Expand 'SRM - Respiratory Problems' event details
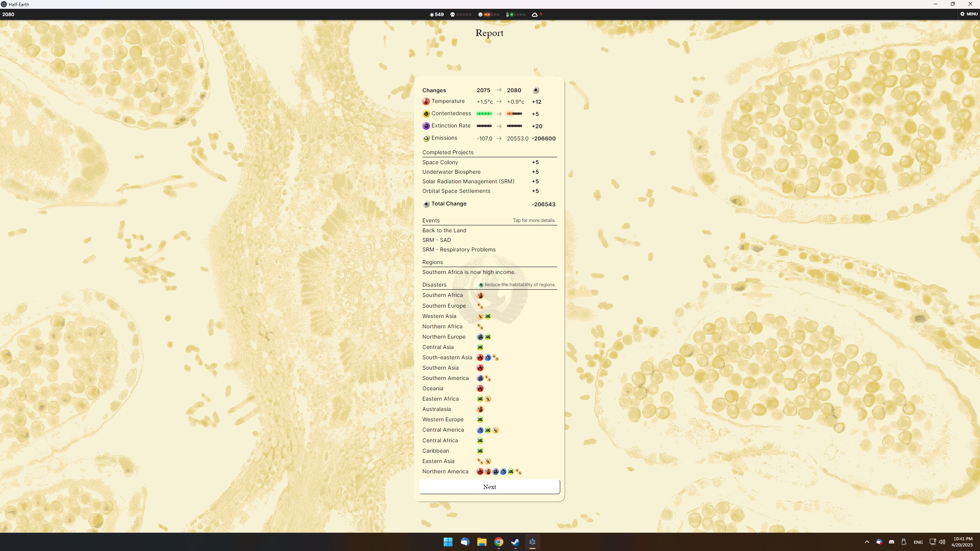 tap(459, 249)
